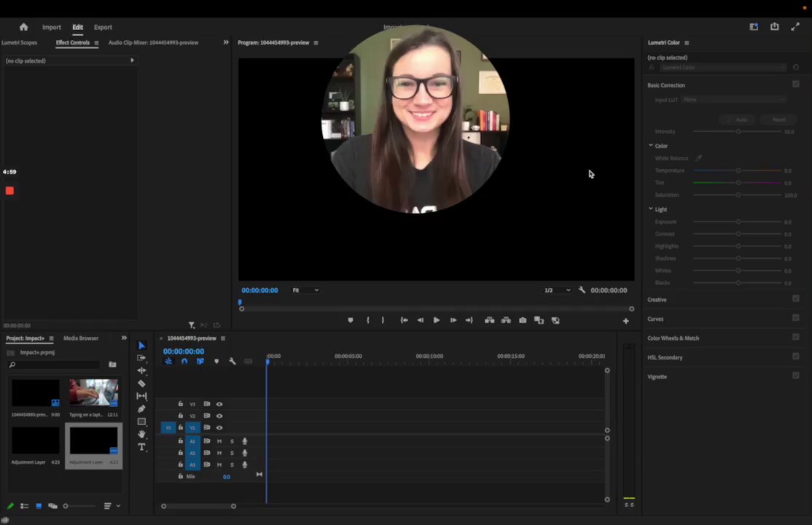812x525 pixels.
Task: Click the Temperature slider
Action: click(738, 171)
